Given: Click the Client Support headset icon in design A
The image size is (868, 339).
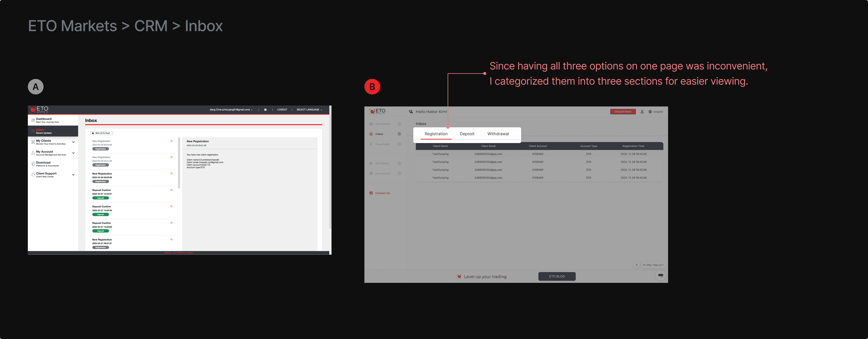Looking at the screenshot, I should (x=33, y=175).
